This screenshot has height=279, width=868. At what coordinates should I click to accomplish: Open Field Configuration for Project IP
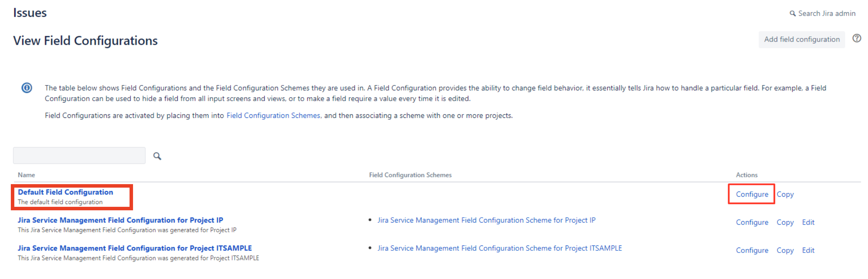point(120,220)
